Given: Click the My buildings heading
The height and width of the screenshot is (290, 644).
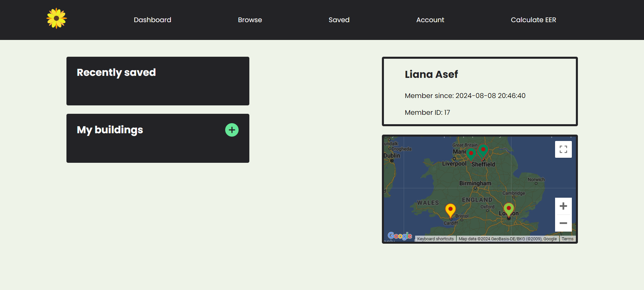Looking at the screenshot, I should point(110,130).
